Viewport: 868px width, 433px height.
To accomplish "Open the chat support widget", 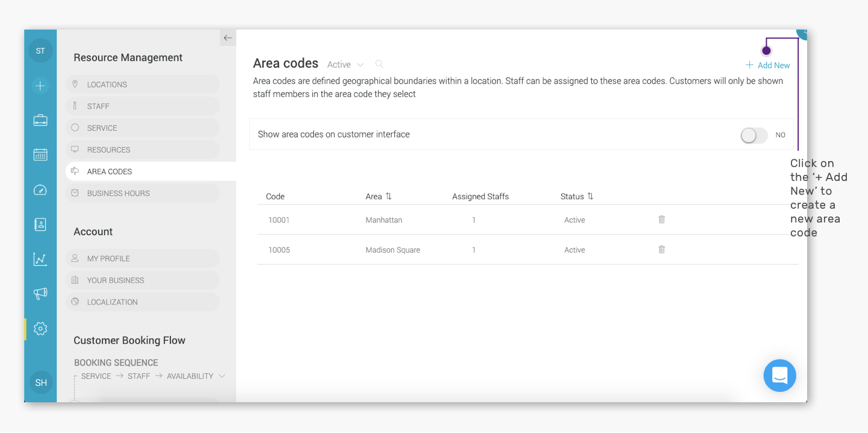I will tap(779, 375).
